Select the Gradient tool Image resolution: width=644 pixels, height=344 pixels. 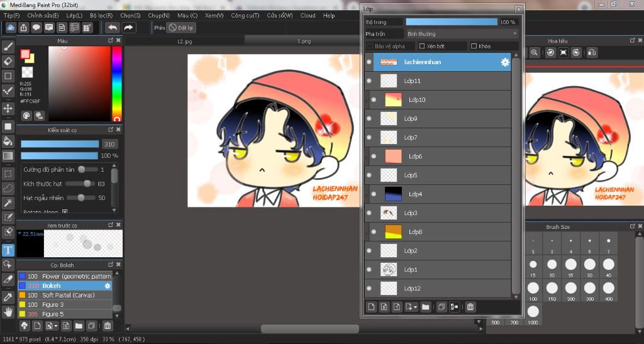(8, 155)
